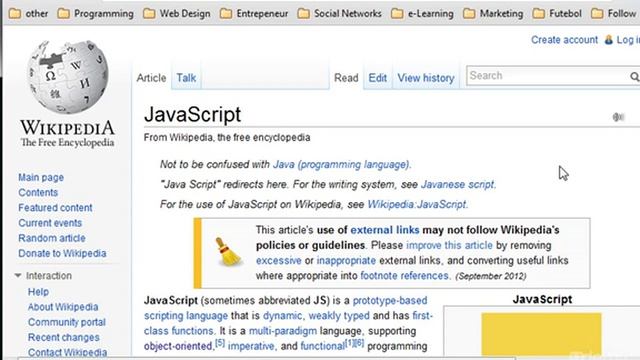Viewport: 640px width, 360px height.
Task: Click the 'excessive' link
Action: [x=278, y=260]
